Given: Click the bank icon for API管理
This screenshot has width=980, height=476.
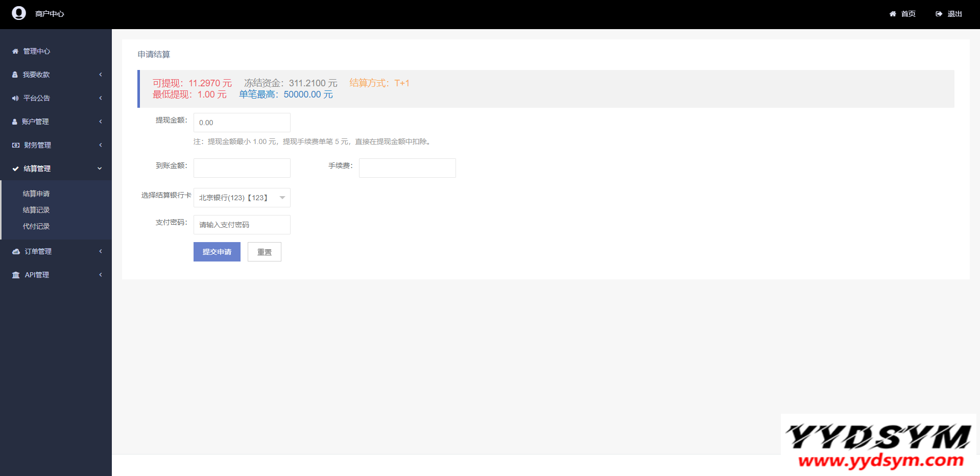Looking at the screenshot, I should click(x=16, y=275).
